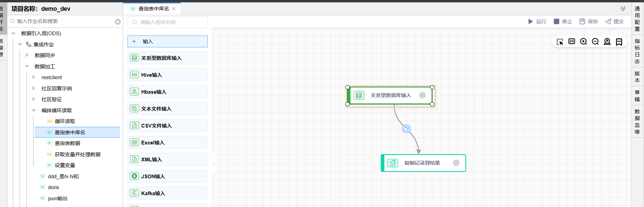Image resolution: width=644 pixels, height=207 pixels.
Task: Expand the 数据同步 tree folder
Action: pyautogui.click(x=27, y=55)
